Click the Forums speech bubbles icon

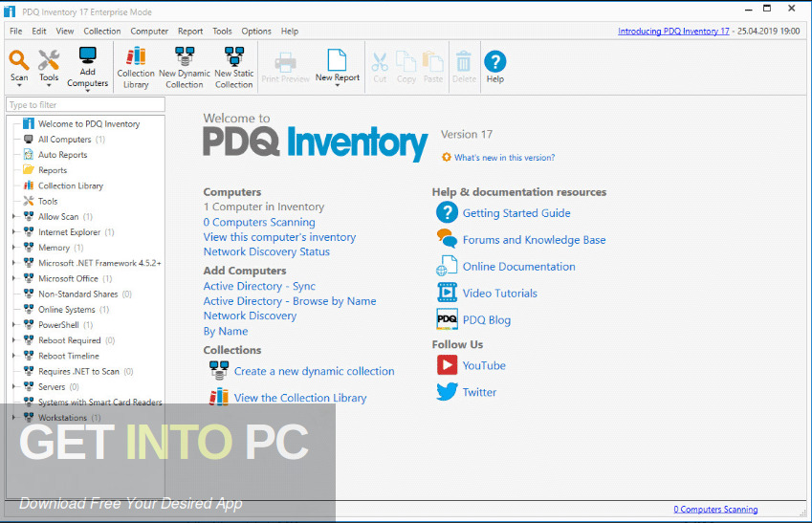[447, 239]
